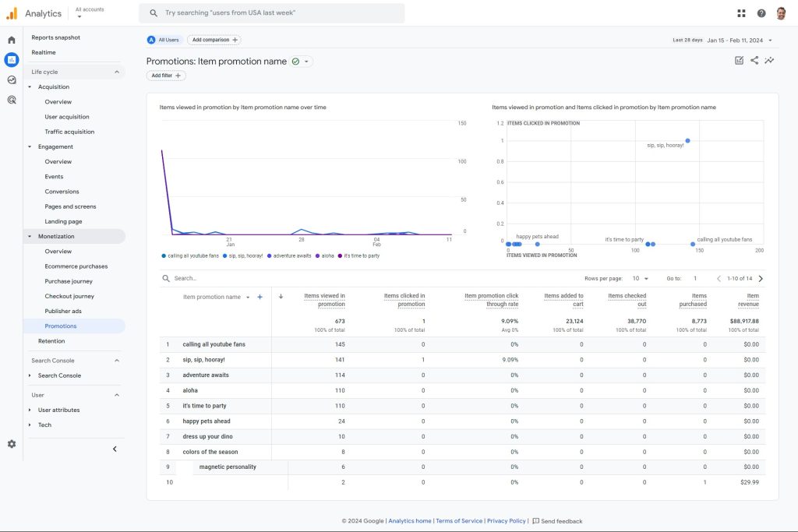Viewport: 798px width, 532px height.
Task: Go to next page of table results
Action: [x=761, y=278]
